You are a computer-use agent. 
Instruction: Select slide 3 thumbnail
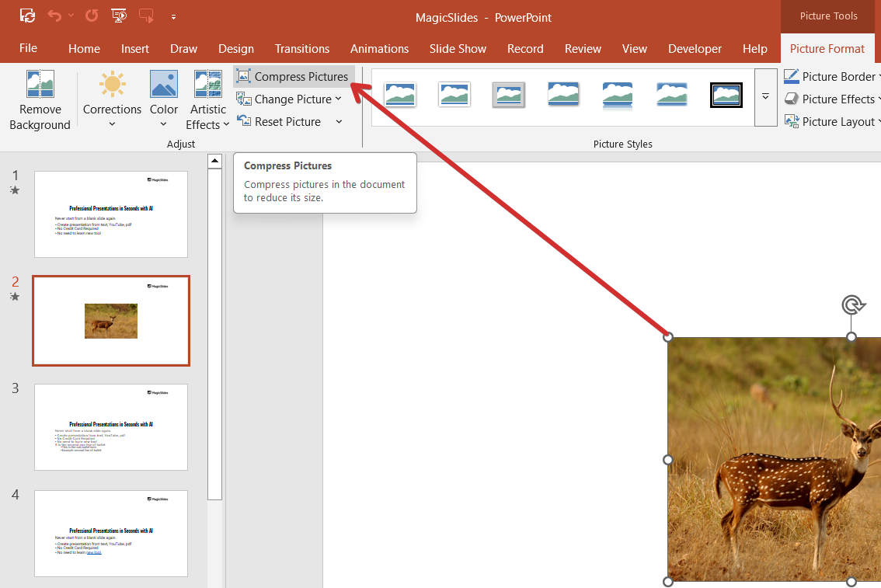click(111, 426)
